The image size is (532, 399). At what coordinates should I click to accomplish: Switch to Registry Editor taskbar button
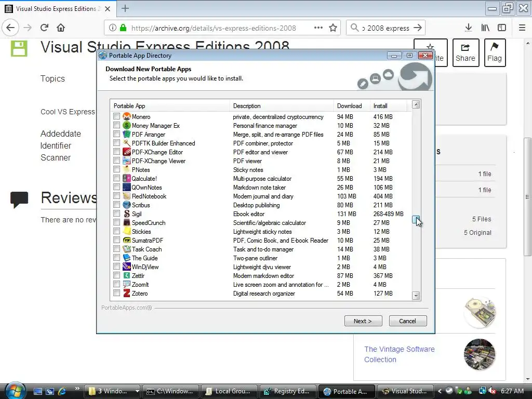(288, 391)
